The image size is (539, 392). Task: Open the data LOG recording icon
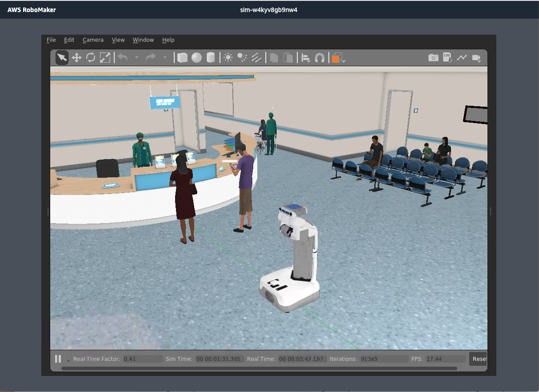(447, 58)
